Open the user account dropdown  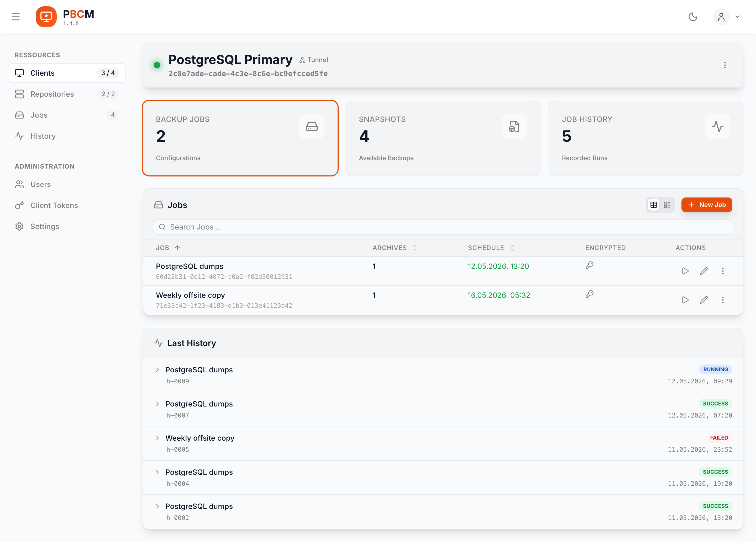coord(727,17)
